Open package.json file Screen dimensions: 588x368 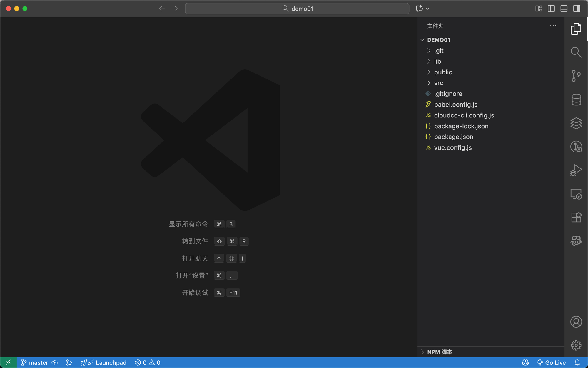[x=453, y=137]
